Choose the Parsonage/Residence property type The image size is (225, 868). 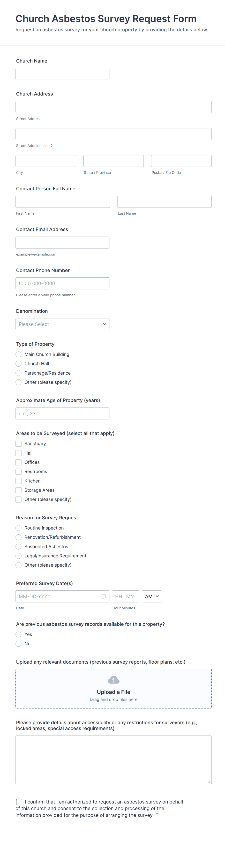[18, 373]
